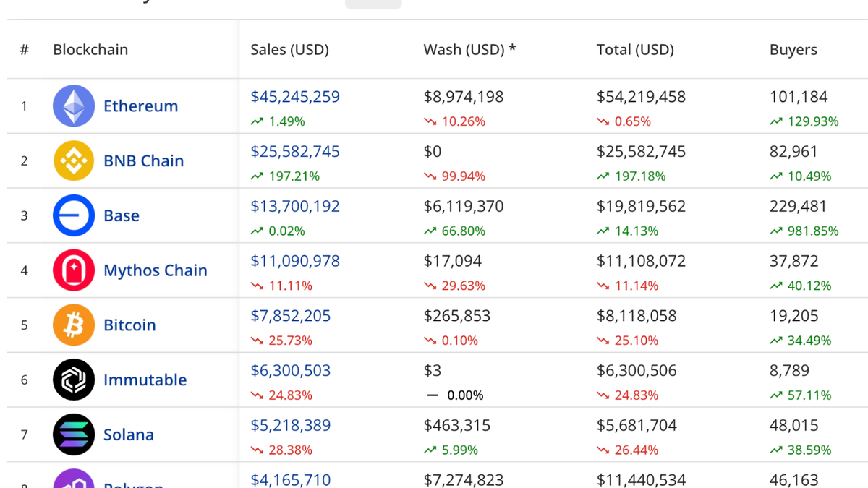868x488 pixels.
Task: Sort by the Buyers column header
Action: [793, 49]
